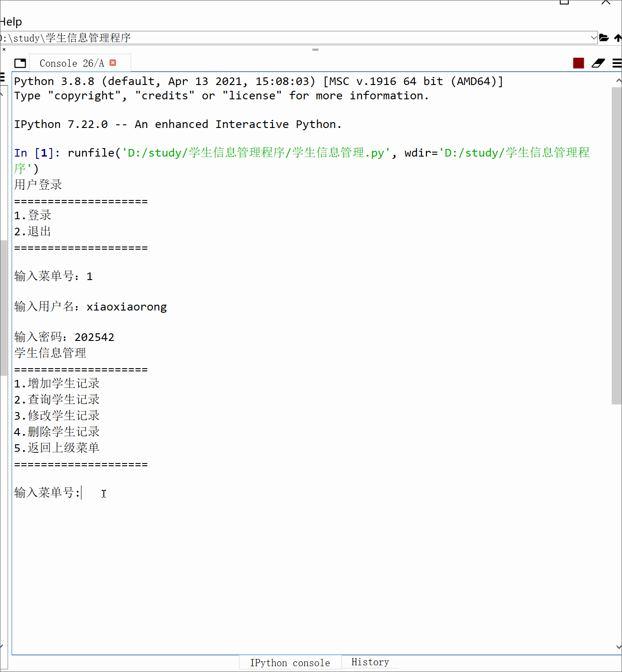Click the pane splitter handle above the console
The image size is (622, 672).
pos(315,50)
